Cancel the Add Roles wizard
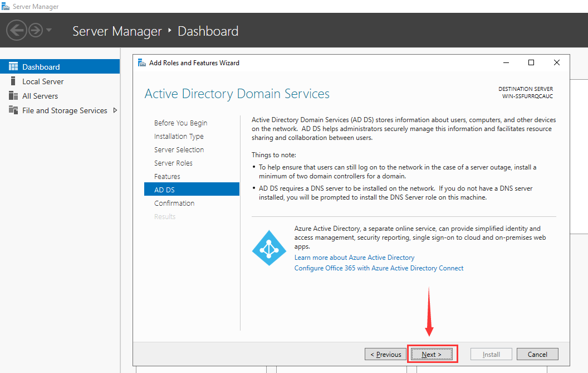Image resolution: width=588 pixels, height=373 pixels. coord(537,354)
